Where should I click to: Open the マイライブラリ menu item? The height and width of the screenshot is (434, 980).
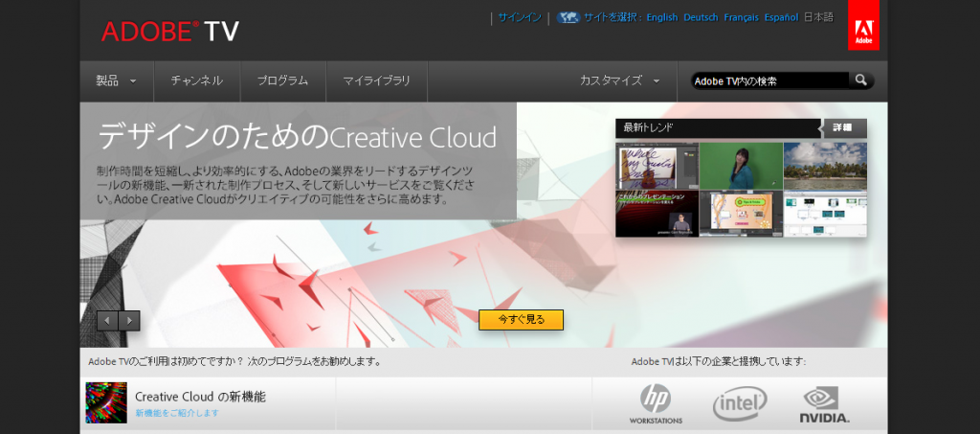[377, 80]
